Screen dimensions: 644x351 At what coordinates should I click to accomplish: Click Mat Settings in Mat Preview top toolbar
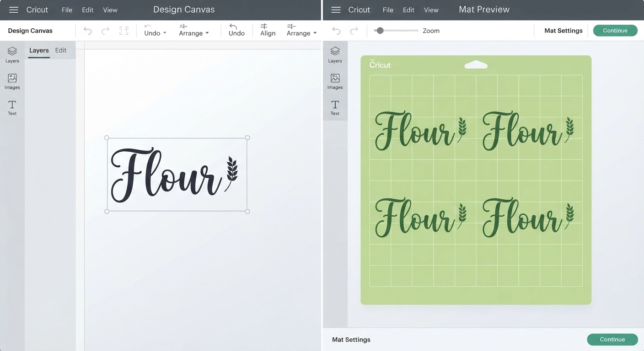[x=563, y=31]
